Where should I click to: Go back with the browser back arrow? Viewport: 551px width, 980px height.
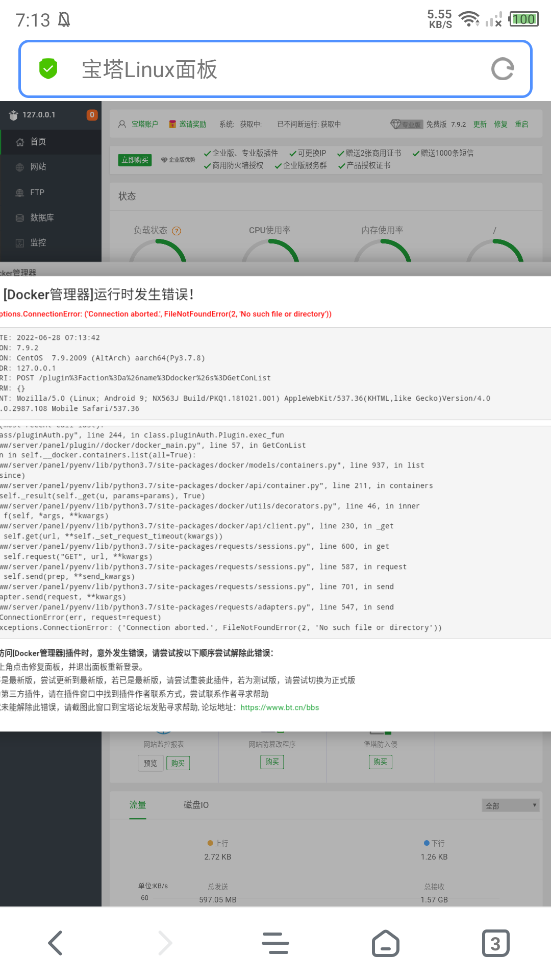point(55,943)
